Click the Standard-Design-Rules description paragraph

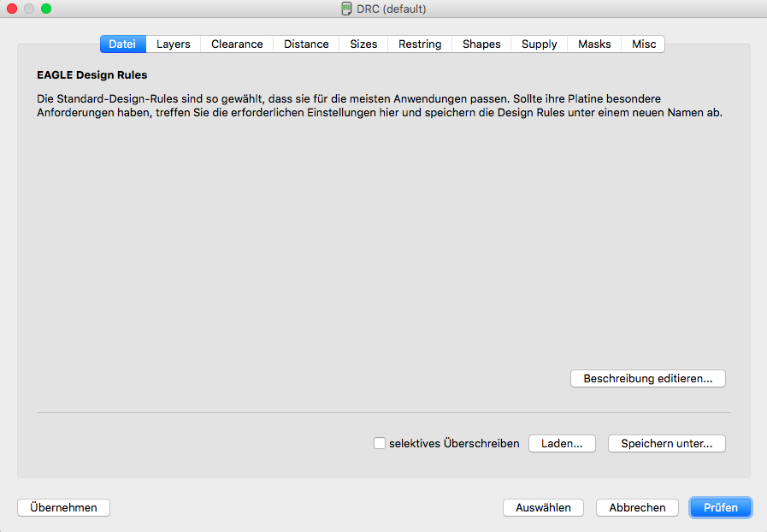[380, 106]
